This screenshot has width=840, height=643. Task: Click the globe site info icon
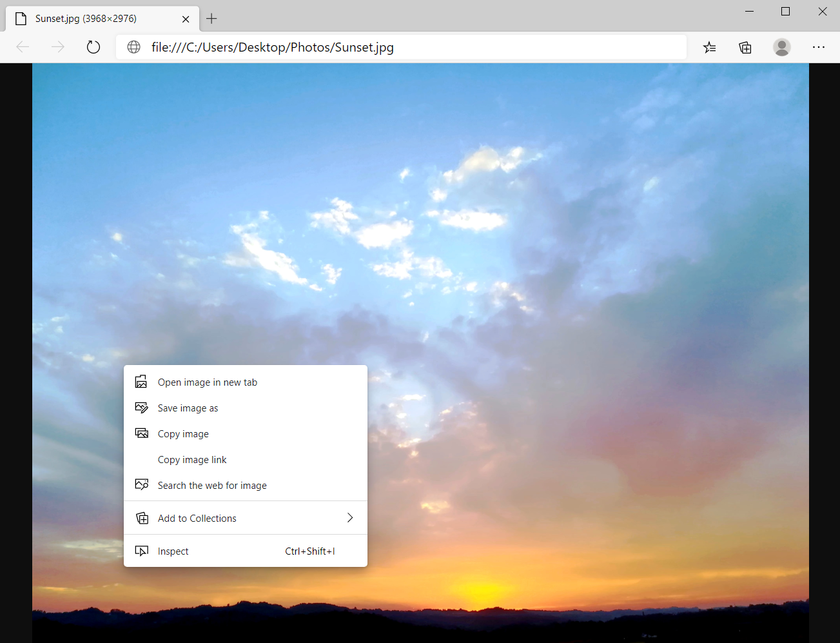134,47
